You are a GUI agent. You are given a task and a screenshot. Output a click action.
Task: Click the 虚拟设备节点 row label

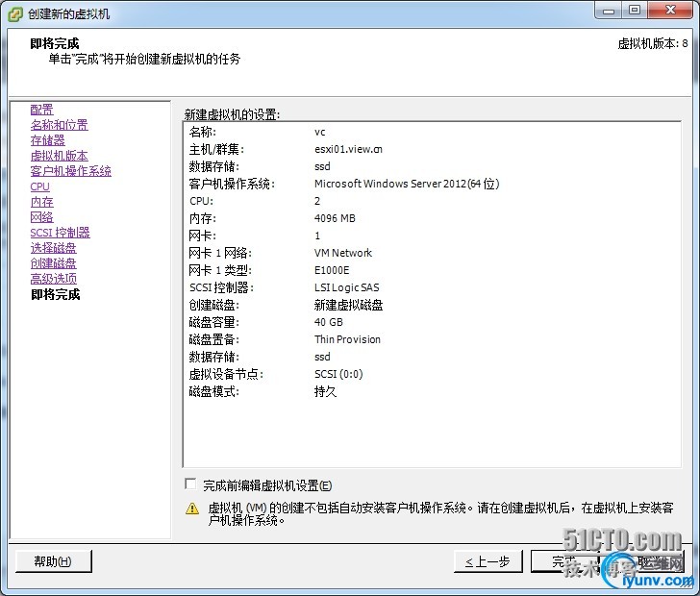click(x=225, y=374)
